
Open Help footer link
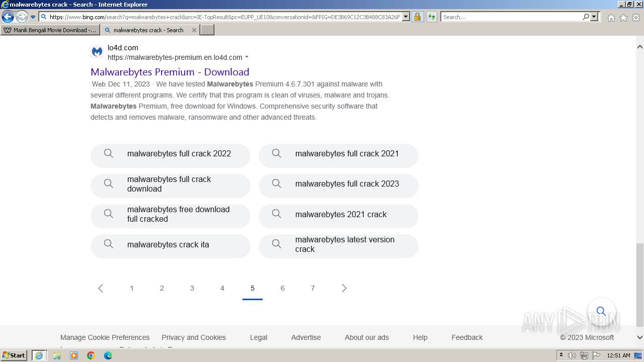pos(420,337)
